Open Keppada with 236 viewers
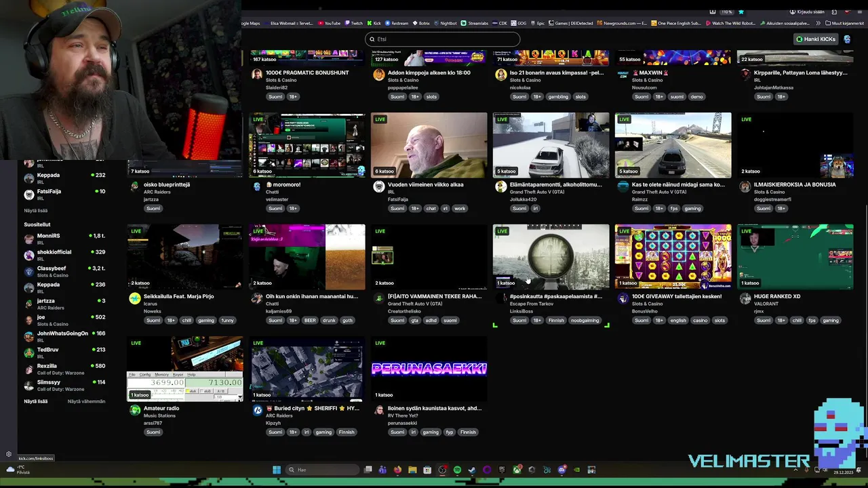868x488 pixels. click(x=64, y=287)
